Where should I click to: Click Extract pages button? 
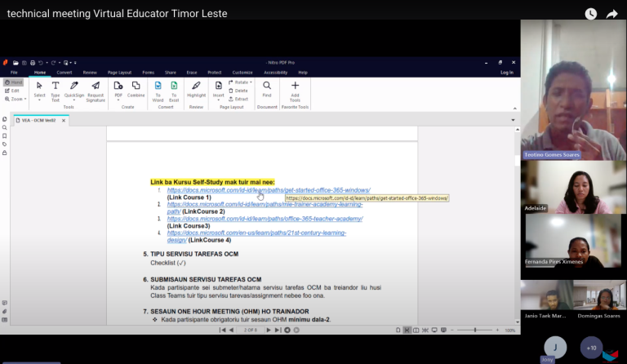click(x=238, y=99)
